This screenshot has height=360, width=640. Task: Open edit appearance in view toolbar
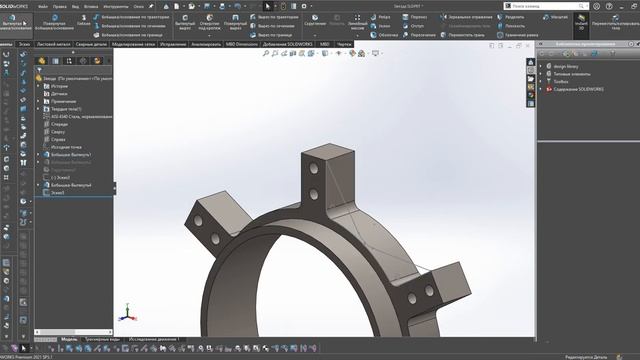pos(352,53)
